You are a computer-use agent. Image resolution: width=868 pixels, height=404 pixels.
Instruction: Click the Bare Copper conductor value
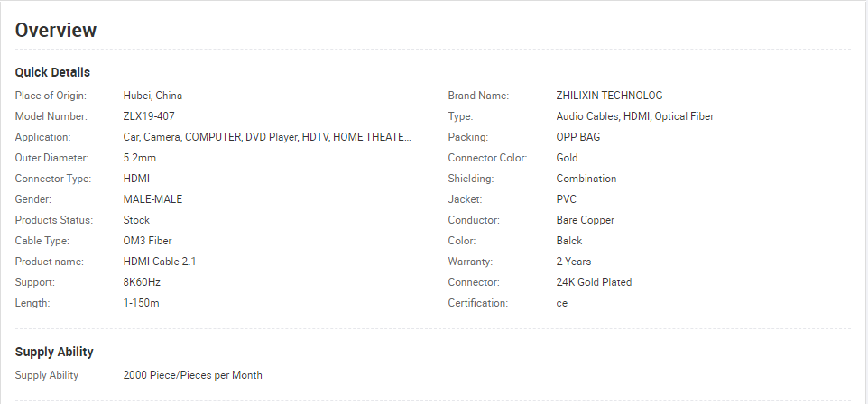[x=585, y=220]
